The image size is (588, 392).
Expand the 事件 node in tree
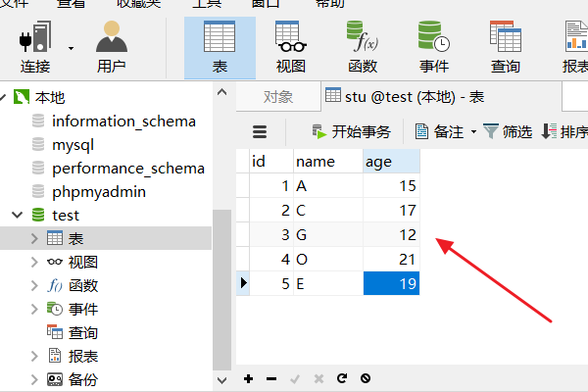(x=34, y=309)
